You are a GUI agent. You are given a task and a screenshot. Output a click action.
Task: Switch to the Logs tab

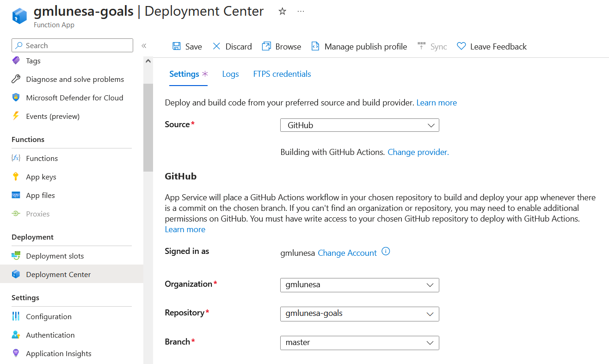click(x=230, y=74)
